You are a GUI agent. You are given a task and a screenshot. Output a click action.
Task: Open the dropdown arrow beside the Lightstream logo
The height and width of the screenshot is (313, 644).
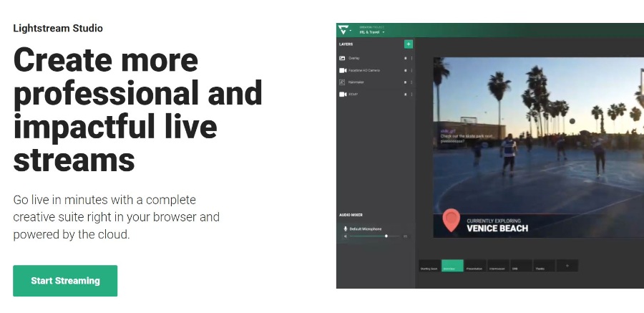(x=351, y=31)
